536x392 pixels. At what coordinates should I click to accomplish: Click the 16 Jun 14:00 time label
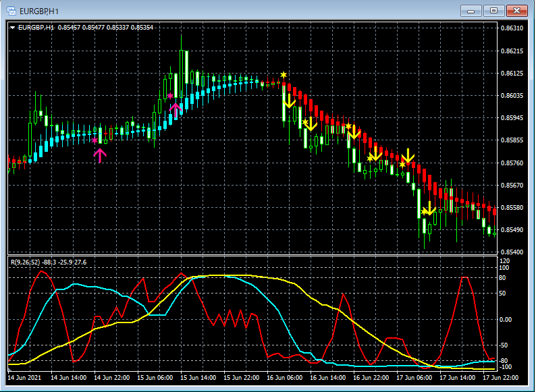click(x=328, y=378)
